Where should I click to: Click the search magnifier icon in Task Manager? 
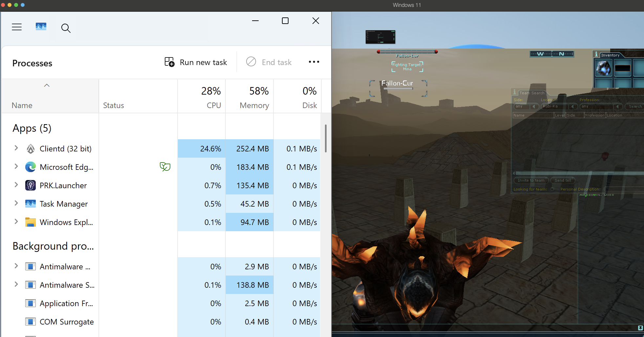(x=66, y=28)
